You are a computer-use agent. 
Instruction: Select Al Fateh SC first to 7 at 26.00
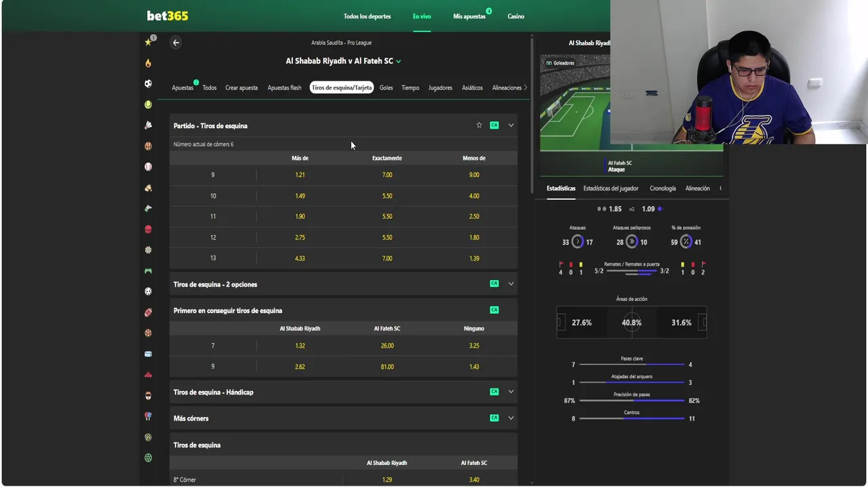pos(387,346)
